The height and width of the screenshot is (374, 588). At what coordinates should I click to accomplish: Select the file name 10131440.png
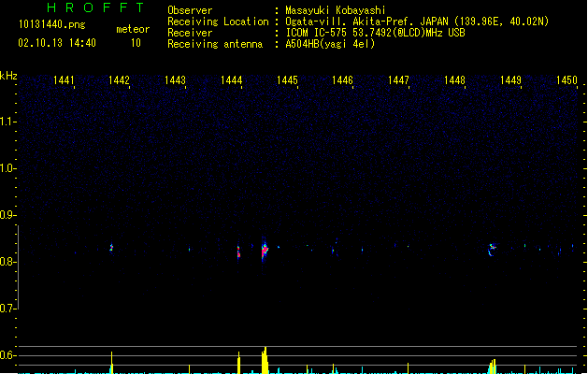[52, 24]
